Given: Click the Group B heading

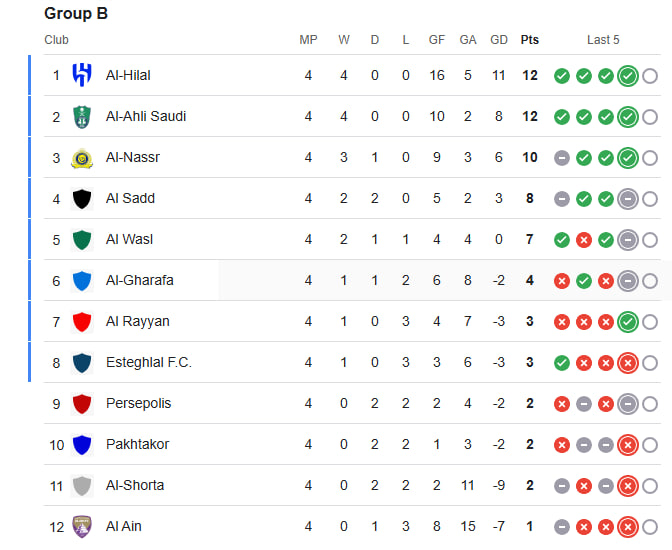Looking at the screenshot, I should pyautogui.click(x=76, y=13).
